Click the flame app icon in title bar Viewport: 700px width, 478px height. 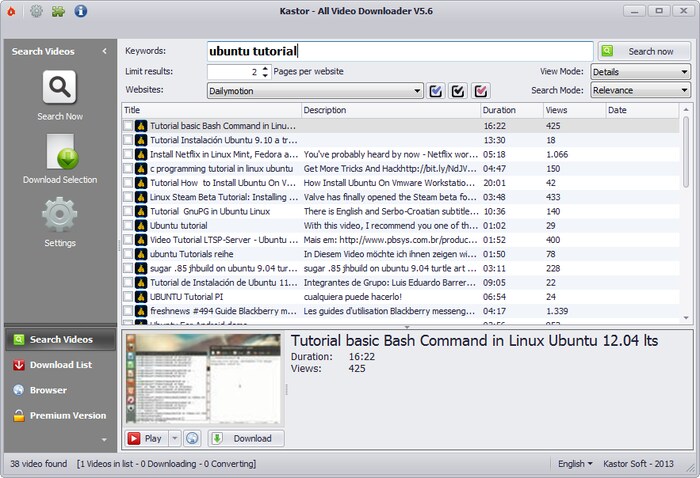pos(11,11)
